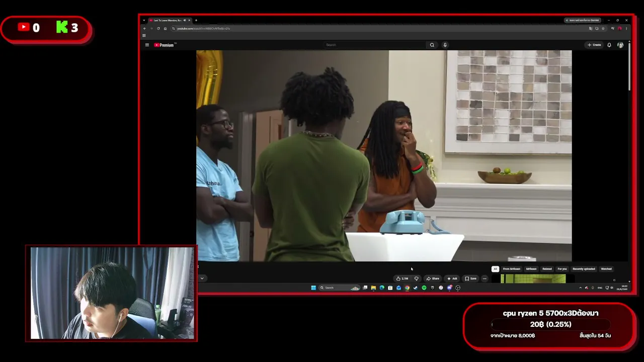This screenshot has height=362, width=644.
Task: Select the Recently uploaded filter chip
Action: (584, 269)
